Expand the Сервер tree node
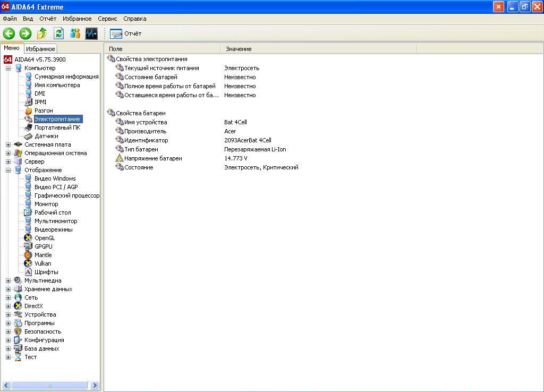 8,161
